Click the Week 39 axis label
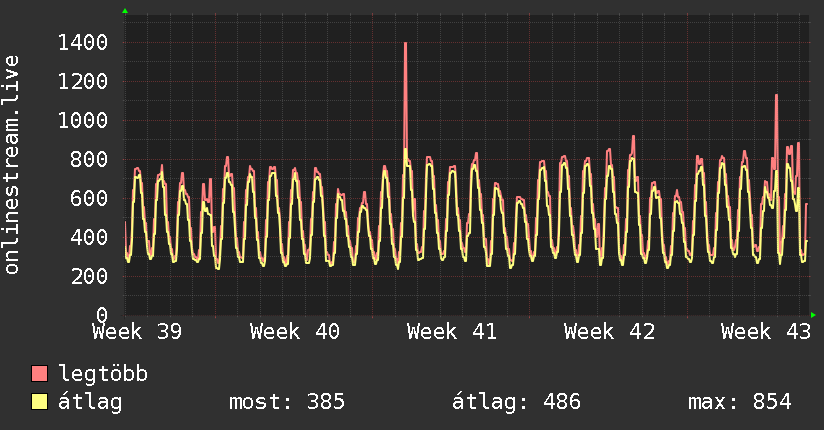The height and width of the screenshot is (430, 824). pos(137,332)
